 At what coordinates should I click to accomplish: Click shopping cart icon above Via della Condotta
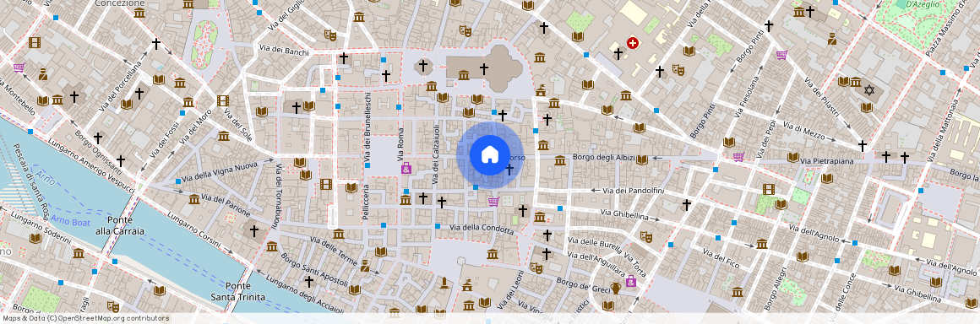[493, 201]
